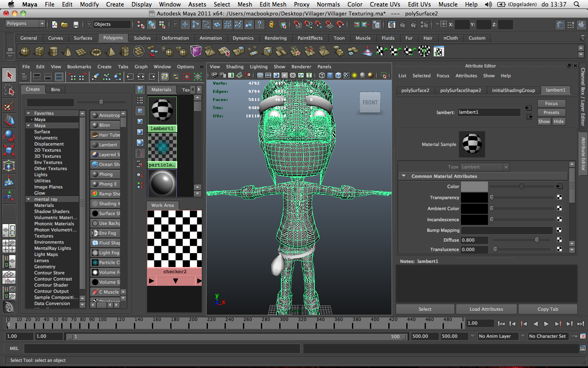Create a polygon sphere from shelf
588x368 pixels.
(x=25, y=52)
